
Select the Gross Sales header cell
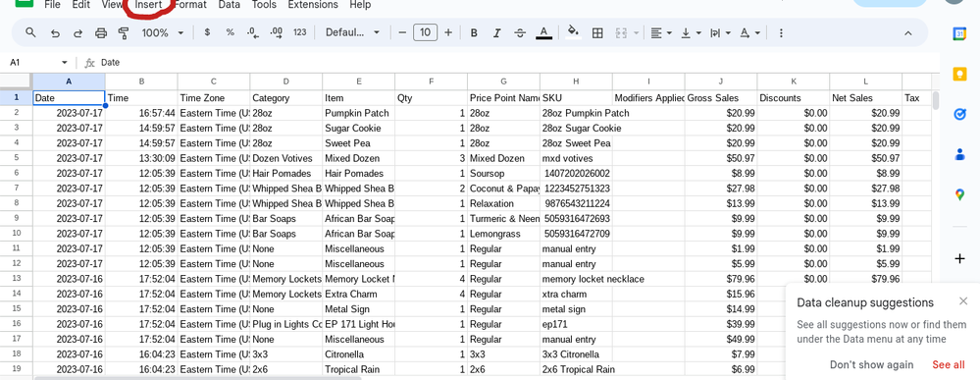point(721,97)
